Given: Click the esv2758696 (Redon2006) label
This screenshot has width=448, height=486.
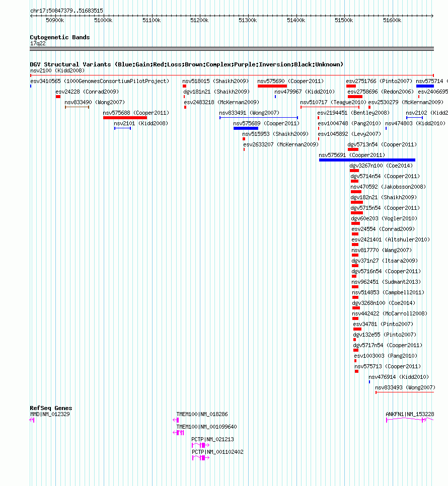Looking at the screenshot, I should point(381,92).
